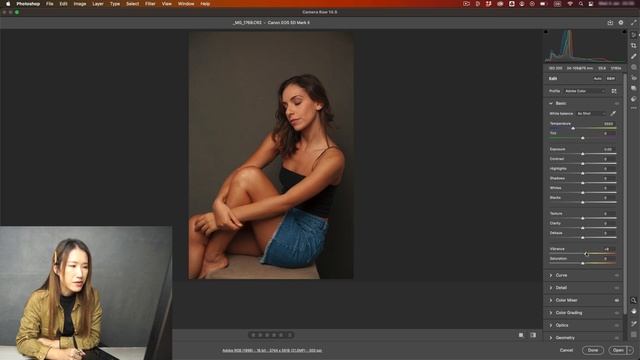640x360 pixels.
Task: Open the Snapshots panel icon
Action: (x=633, y=88)
